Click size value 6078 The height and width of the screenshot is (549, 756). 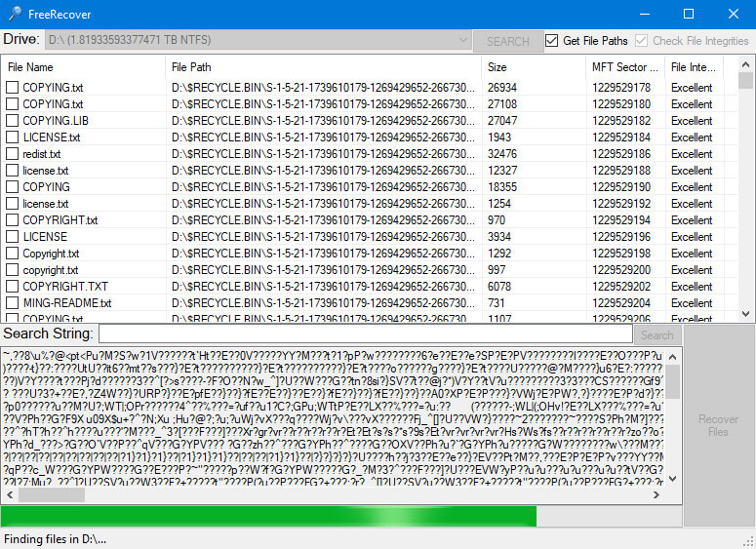[499, 287]
